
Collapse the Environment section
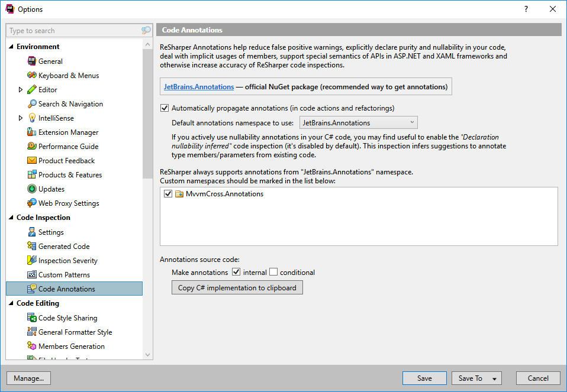tap(11, 46)
